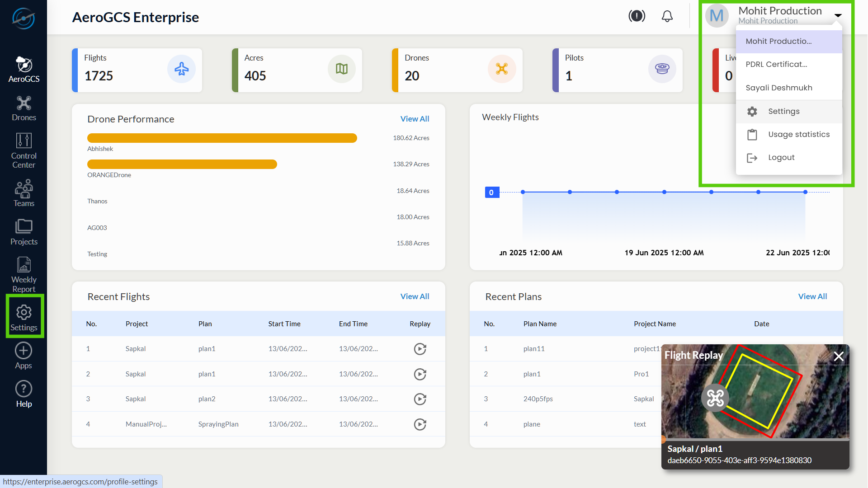
Task: Go to Teams in the sidebar
Action: pos(24,193)
